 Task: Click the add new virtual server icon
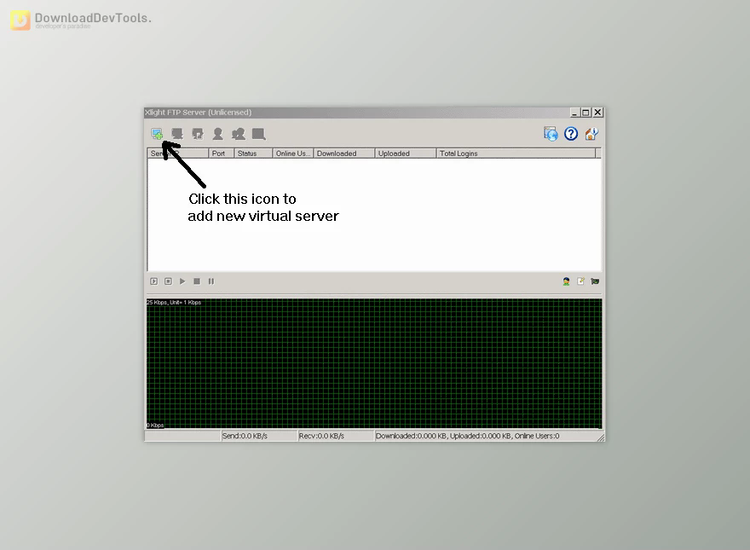tap(157, 134)
